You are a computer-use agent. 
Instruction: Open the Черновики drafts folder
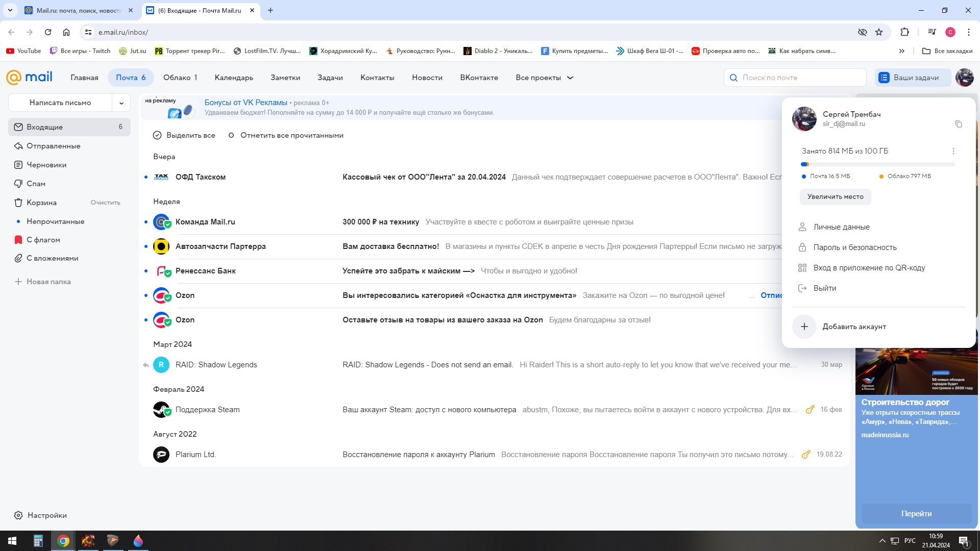click(69, 165)
